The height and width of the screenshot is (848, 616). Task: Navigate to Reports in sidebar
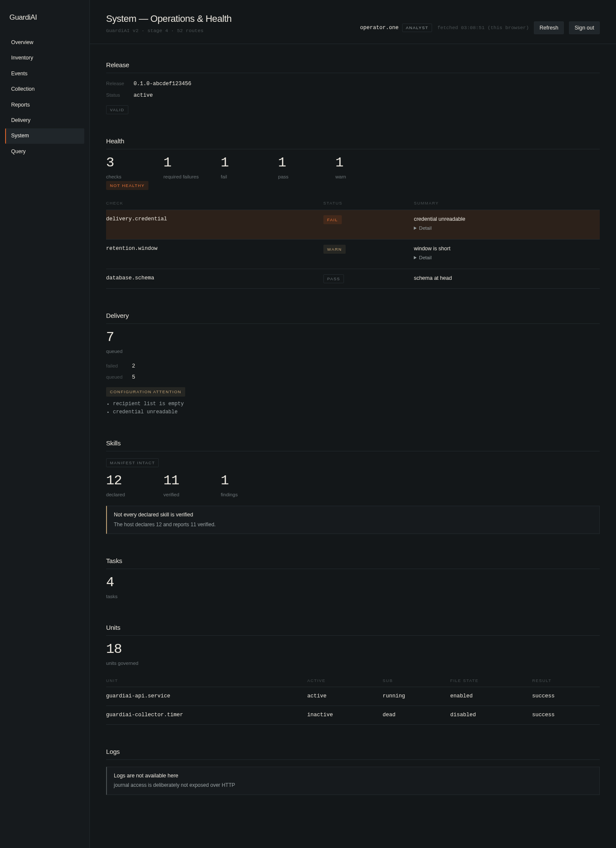click(x=44, y=105)
